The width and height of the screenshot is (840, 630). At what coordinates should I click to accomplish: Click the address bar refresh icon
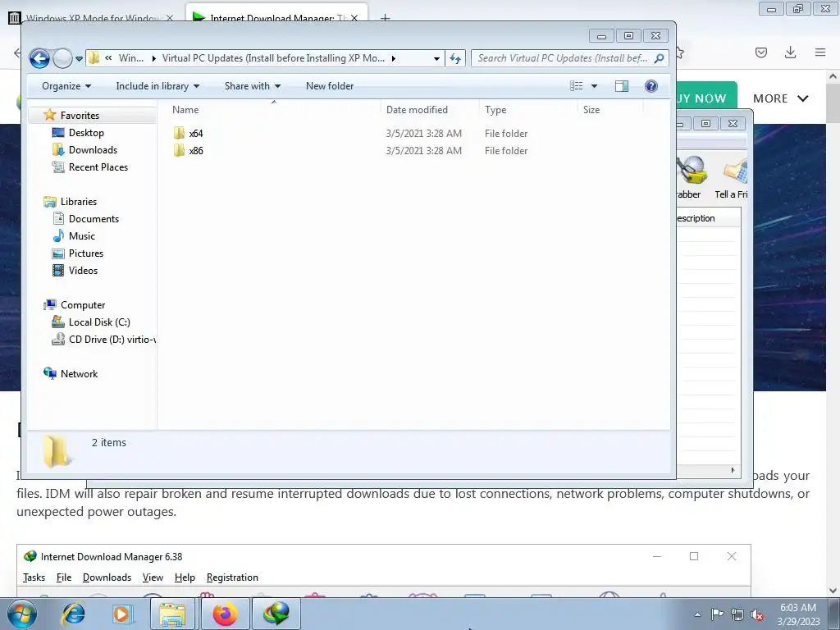click(455, 58)
